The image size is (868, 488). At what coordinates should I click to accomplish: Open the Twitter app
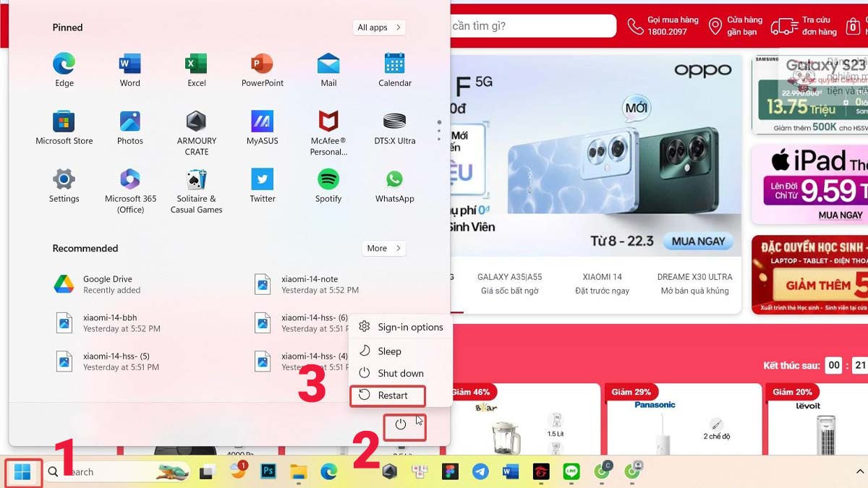[x=263, y=186]
